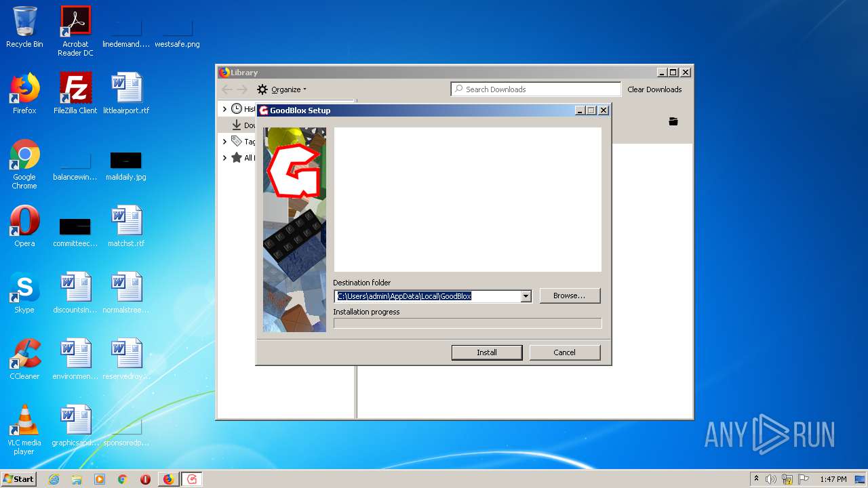
Task: Expand Tags tree item in Library
Action: [x=224, y=141]
